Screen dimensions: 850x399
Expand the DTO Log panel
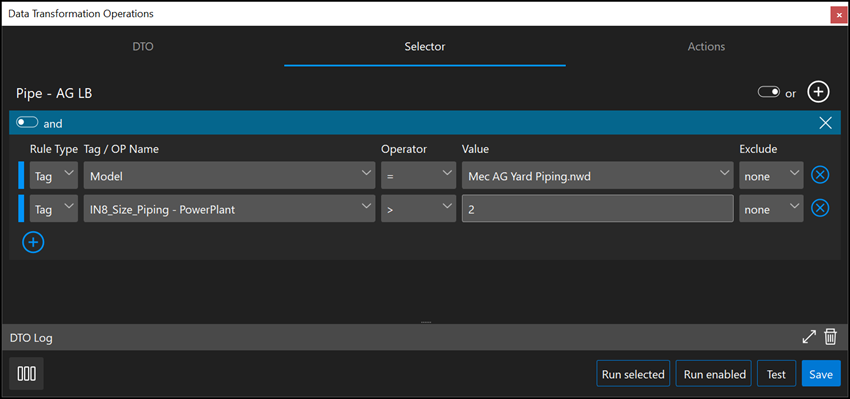809,337
